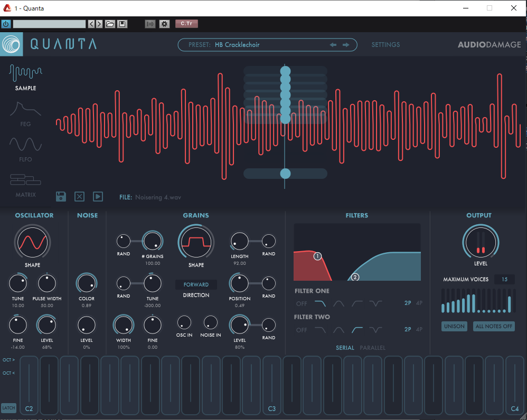Open the load preset folder icon
Image resolution: width=527 pixels, height=420 pixels.
[110, 24]
